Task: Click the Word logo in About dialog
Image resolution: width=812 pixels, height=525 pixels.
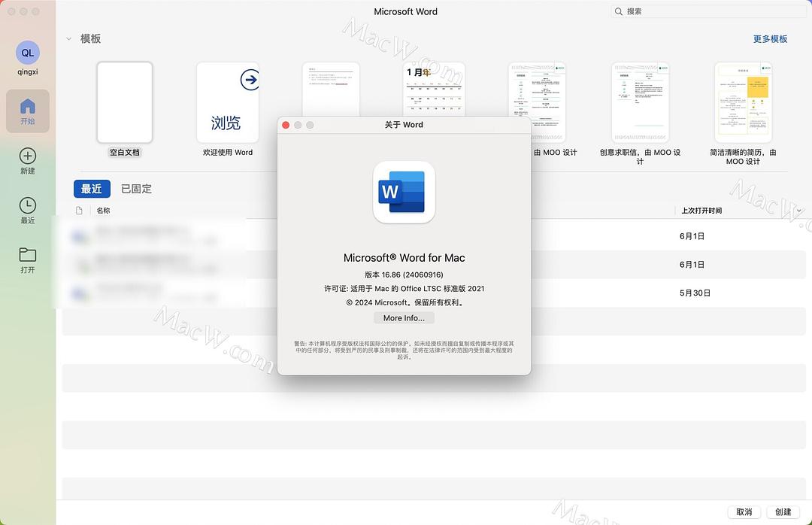Action: tap(404, 193)
